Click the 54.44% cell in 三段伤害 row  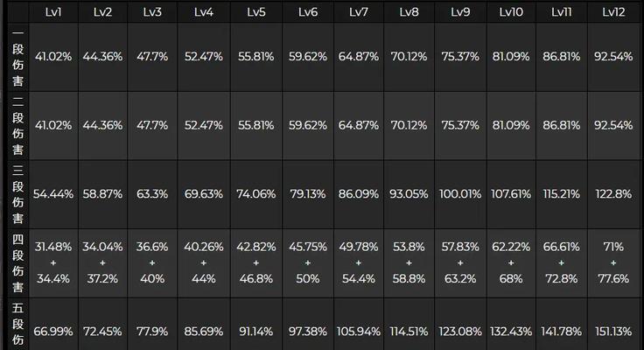52,193
